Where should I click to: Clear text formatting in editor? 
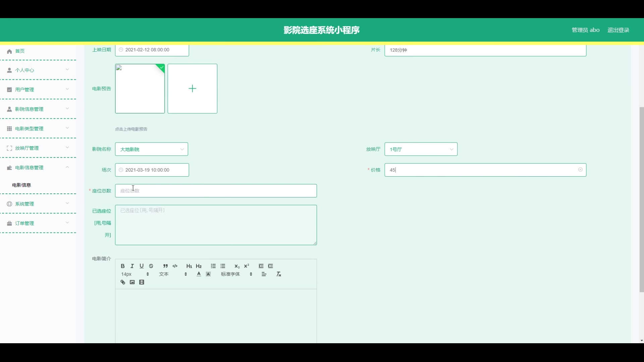279,274
